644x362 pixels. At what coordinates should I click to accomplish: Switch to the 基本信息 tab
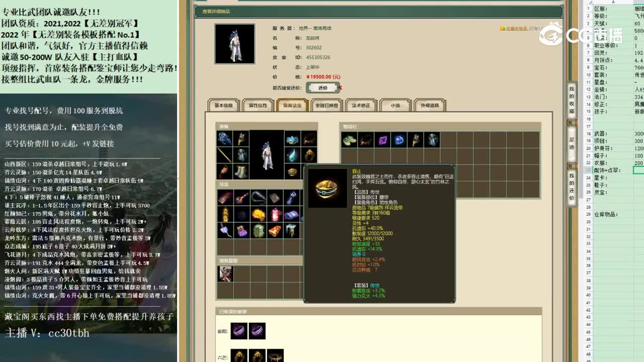point(223,106)
